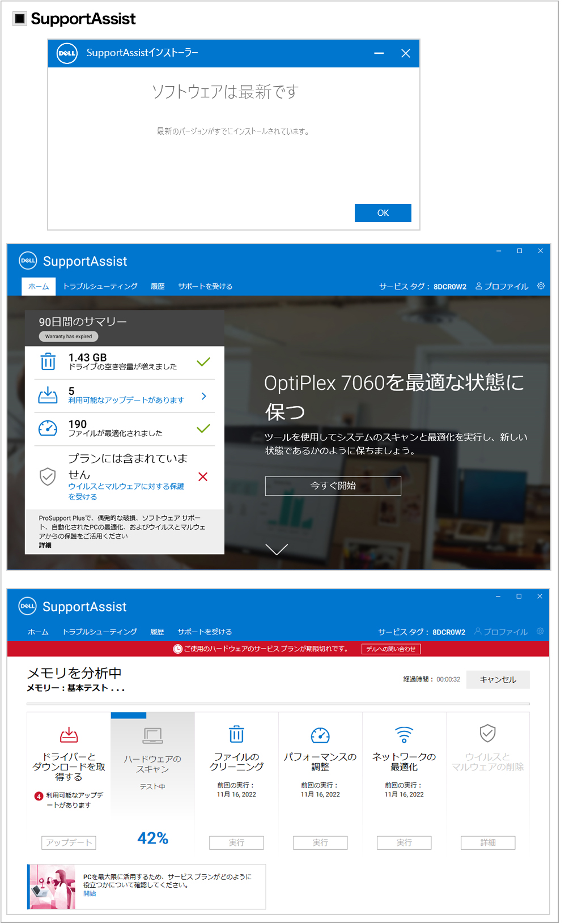Click 実行 under パフォーマンスの調整
Screen dimensions: 565x924
(x=320, y=843)
